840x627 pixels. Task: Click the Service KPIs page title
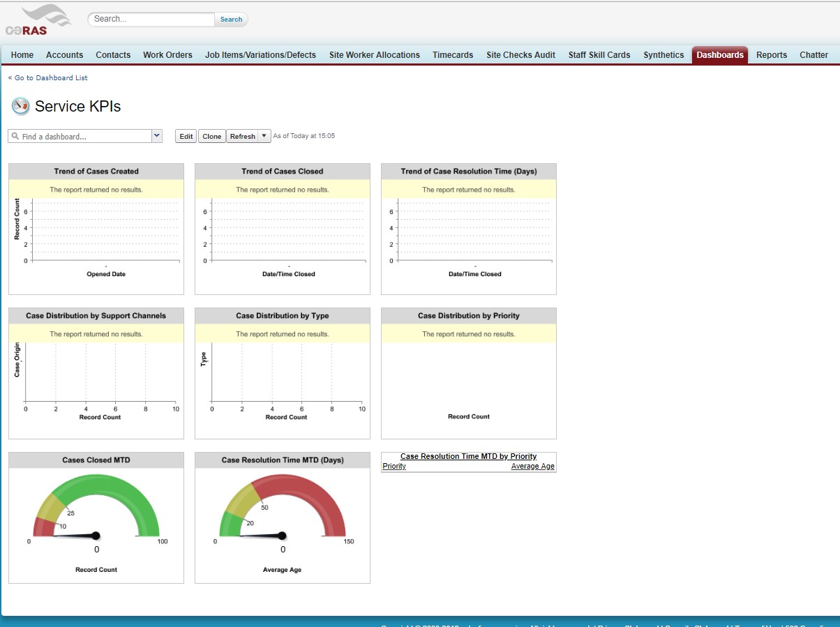tap(77, 106)
